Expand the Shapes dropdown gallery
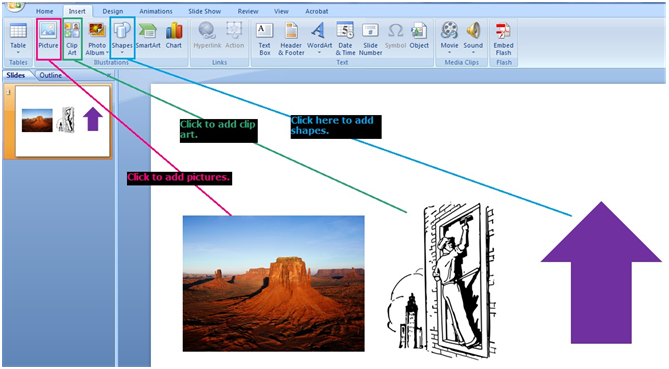 [122, 52]
